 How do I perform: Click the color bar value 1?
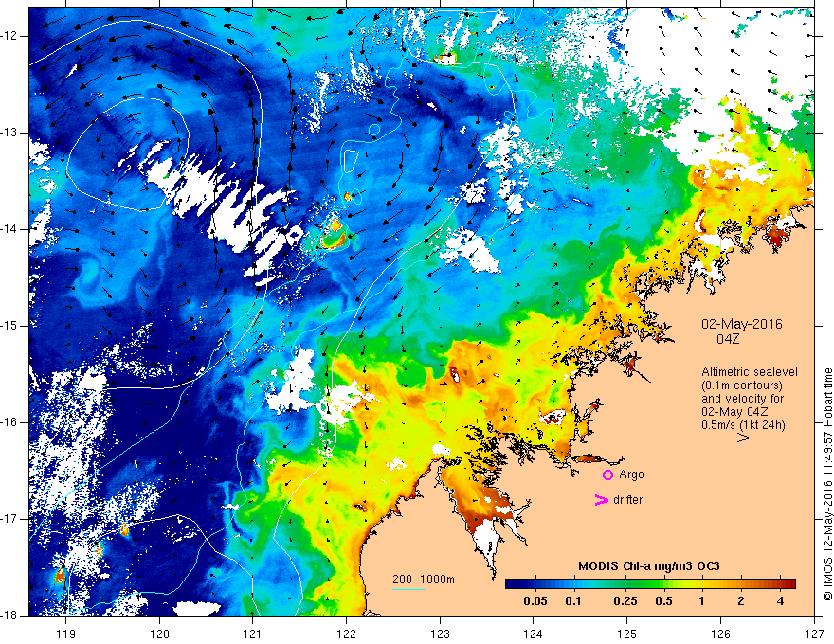[701, 601]
